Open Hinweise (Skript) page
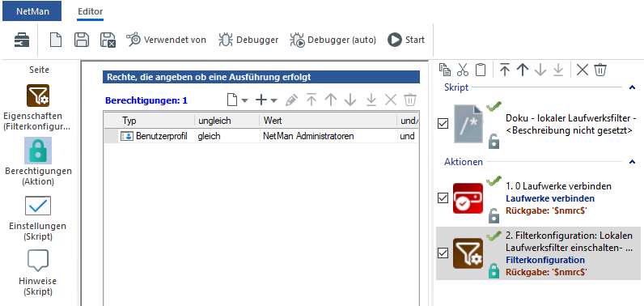 click(x=38, y=273)
